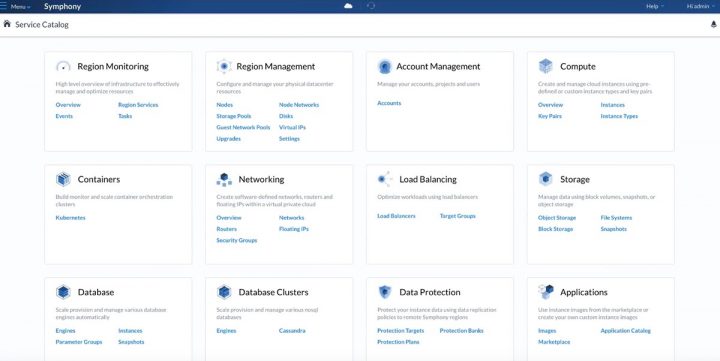
Task: Open the Load Balancers link
Action: click(x=396, y=216)
